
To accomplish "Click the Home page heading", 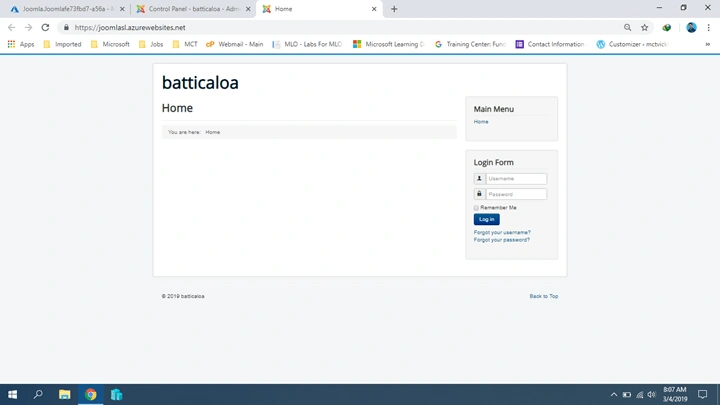I will pyautogui.click(x=177, y=108).
